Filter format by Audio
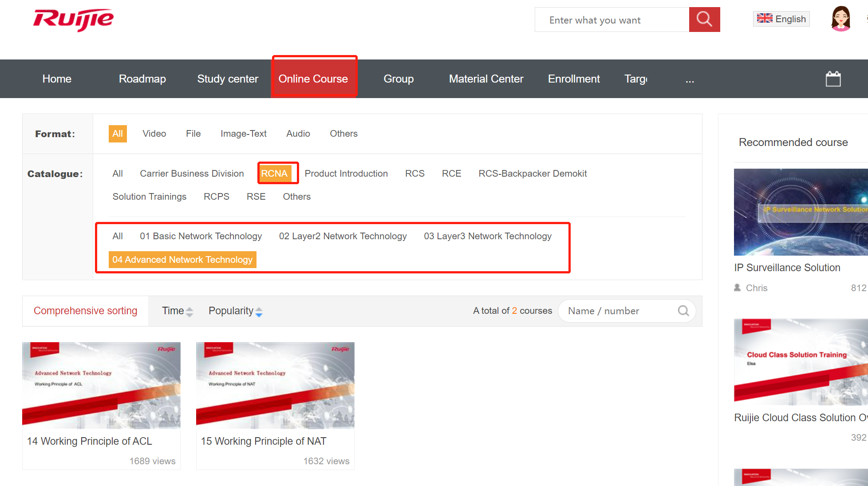Screen dimensions: 868x486 tap(298, 134)
